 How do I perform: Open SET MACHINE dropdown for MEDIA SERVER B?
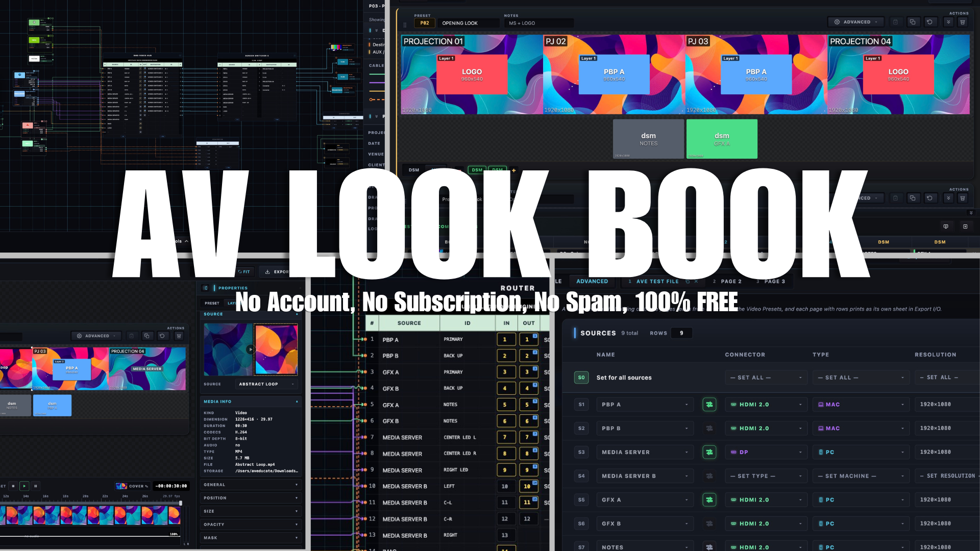point(861,476)
